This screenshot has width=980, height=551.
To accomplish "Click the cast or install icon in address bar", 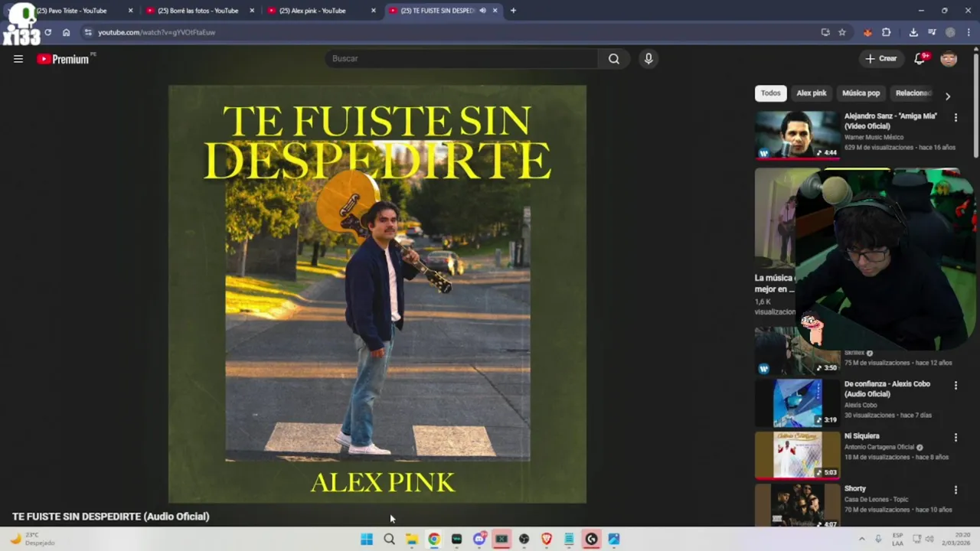I will (825, 32).
